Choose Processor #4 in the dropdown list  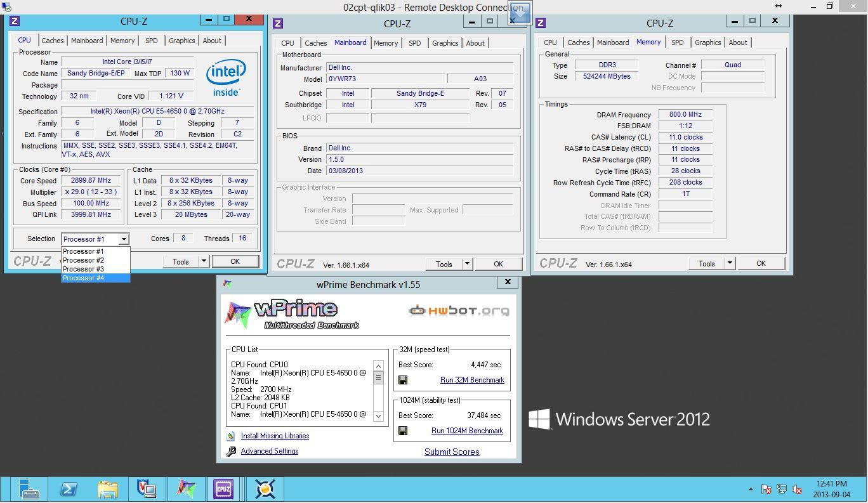[96, 278]
